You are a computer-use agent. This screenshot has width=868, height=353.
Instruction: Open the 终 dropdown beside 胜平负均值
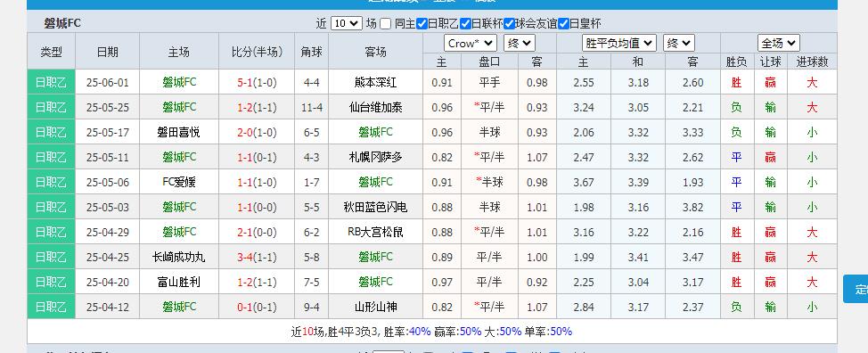pos(679,43)
